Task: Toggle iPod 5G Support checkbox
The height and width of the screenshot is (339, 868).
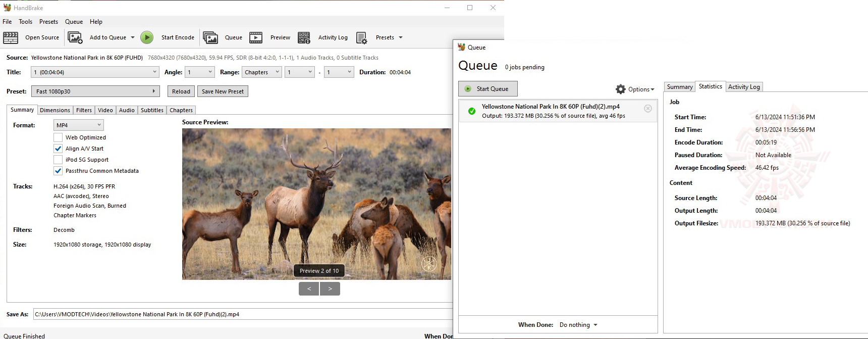Action: [x=58, y=160]
